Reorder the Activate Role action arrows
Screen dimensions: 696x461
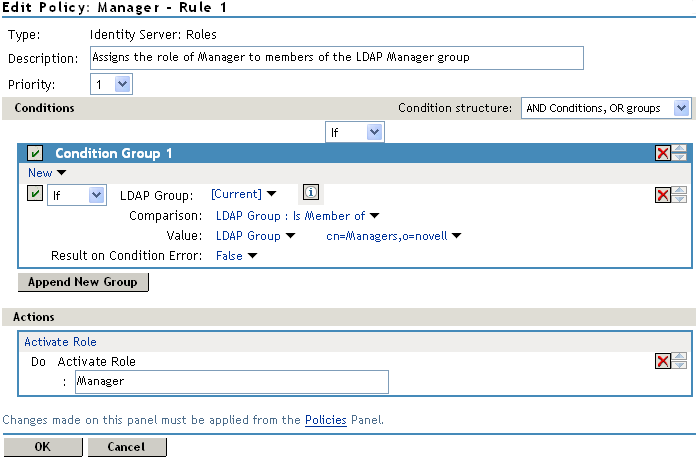coord(680,361)
